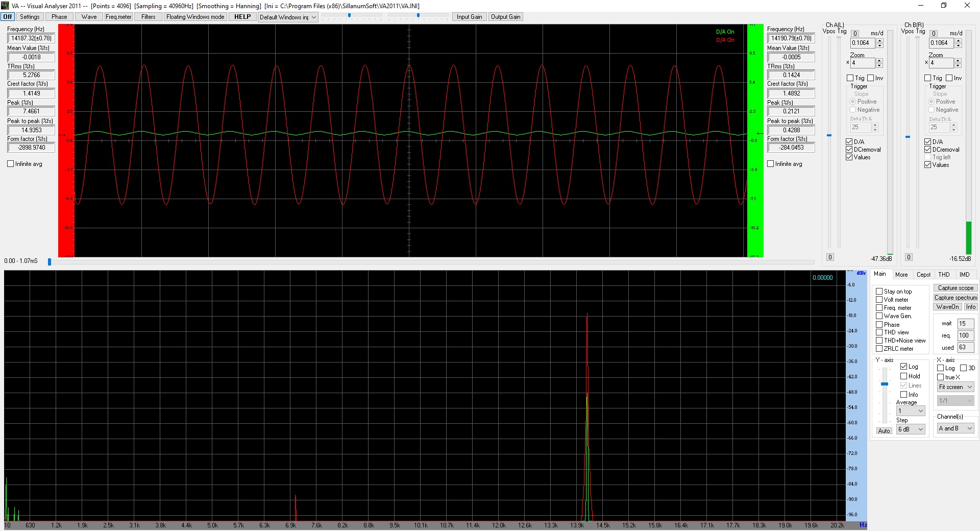The height and width of the screenshot is (531, 980).
Task: Click the Off button in the toolbar
Action: click(8, 17)
